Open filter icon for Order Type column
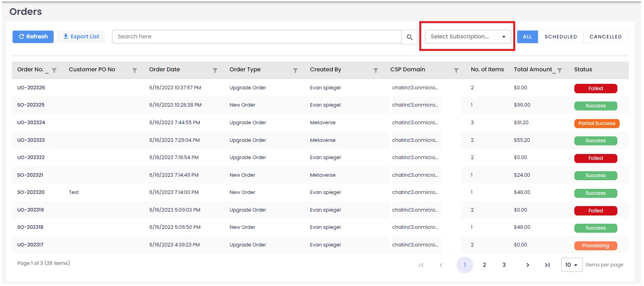Image resolution: width=644 pixels, height=286 pixels. tap(296, 71)
